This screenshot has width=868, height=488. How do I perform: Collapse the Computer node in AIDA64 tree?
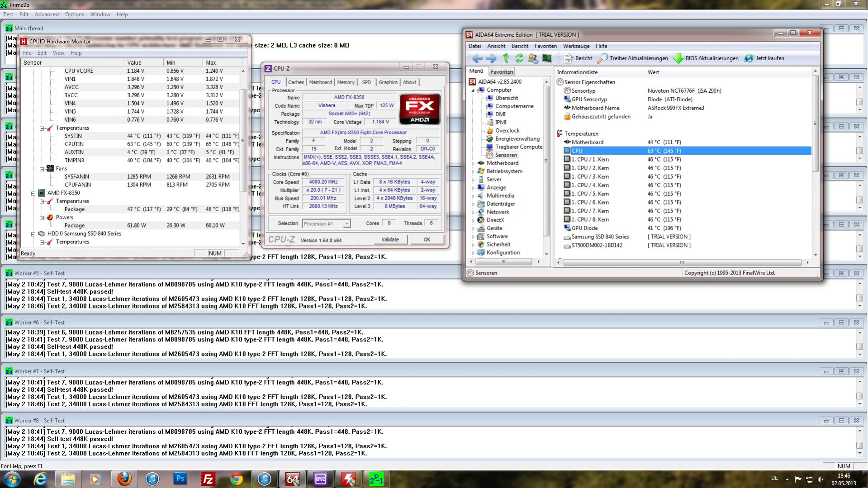tap(474, 90)
